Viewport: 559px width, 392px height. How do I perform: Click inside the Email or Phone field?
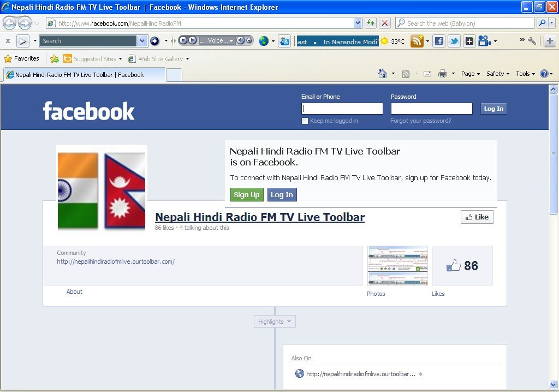pos(342,108)
